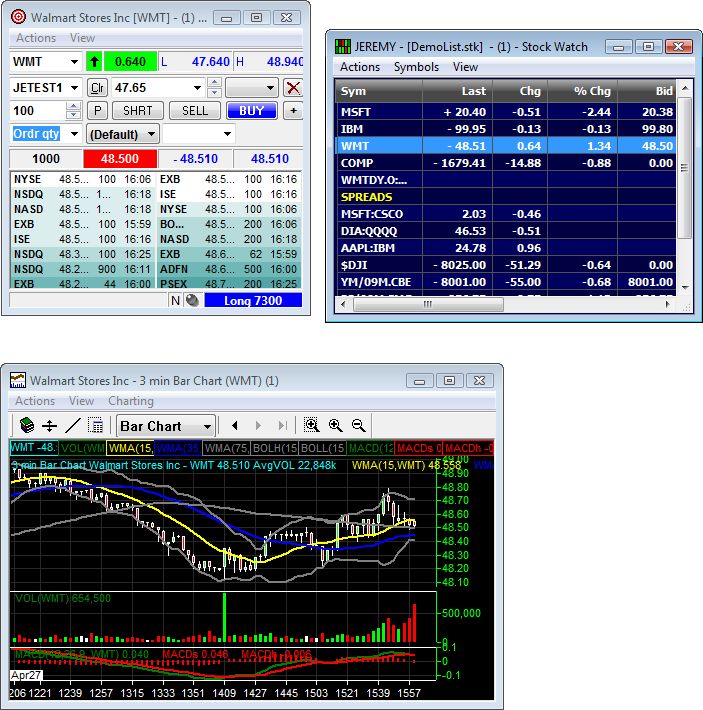
Task: Click the plus button next to BUY
Action: click(x=293, y=110)
